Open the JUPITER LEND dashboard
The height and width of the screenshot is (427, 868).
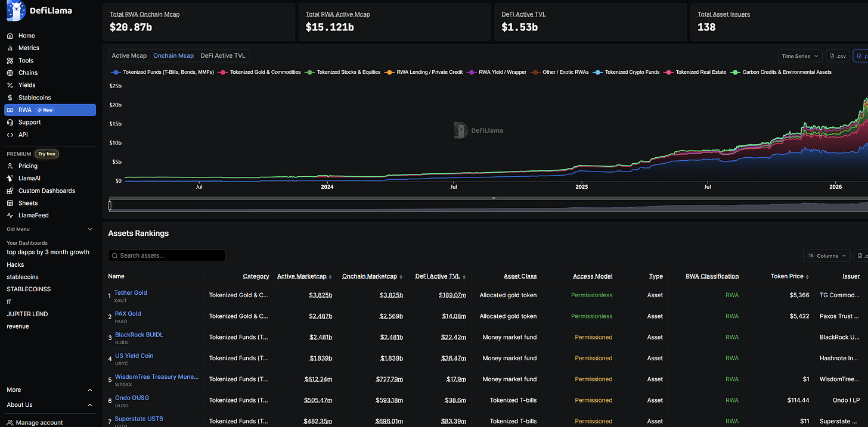(x=27, y=314)
